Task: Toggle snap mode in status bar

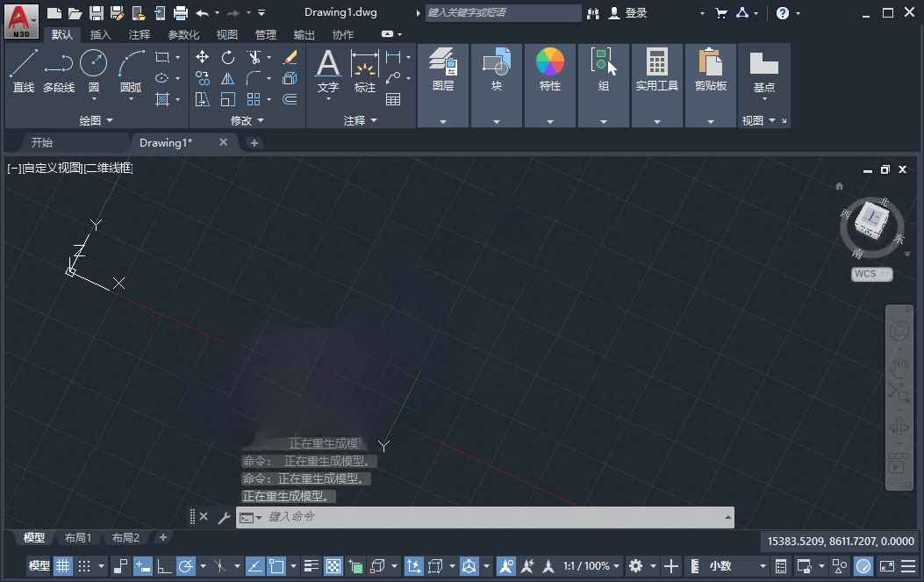Action: coord(84,567)
